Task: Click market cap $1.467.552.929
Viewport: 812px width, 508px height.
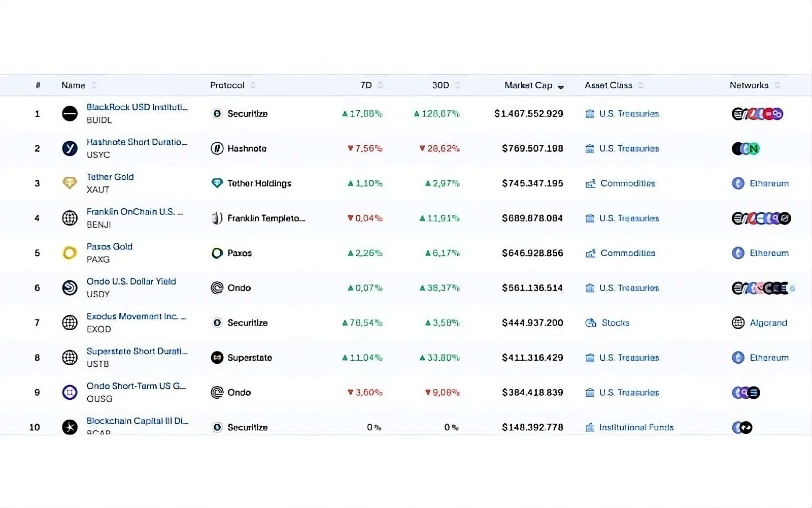Action: pyautogui.click(x=529, y=114)
